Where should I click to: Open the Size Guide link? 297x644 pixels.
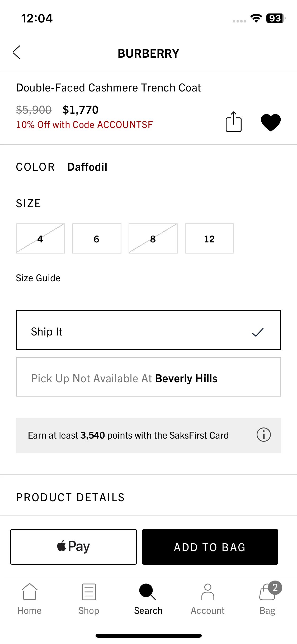pos(38,278)
